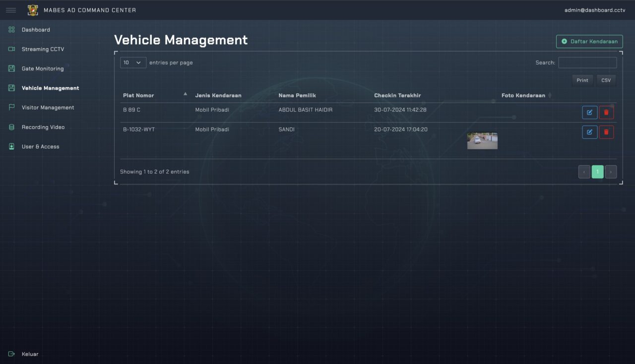Click the Gate Monitoring sidebar icon
The height and width of the screenshot is (364, 635).
(x=11, y=68)
